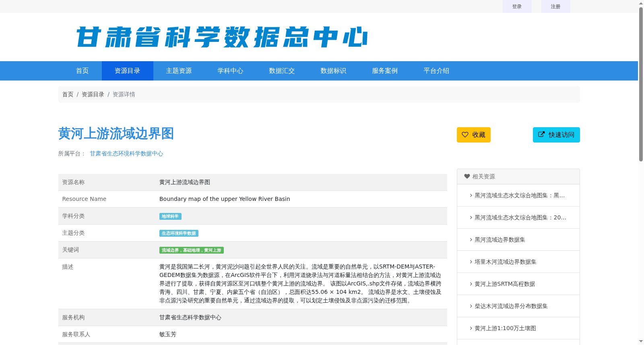Click the 流域边界，基础地理，黄河上游 keyword tag
Screen dimensions: 644x345
click(x=192, y=250)
